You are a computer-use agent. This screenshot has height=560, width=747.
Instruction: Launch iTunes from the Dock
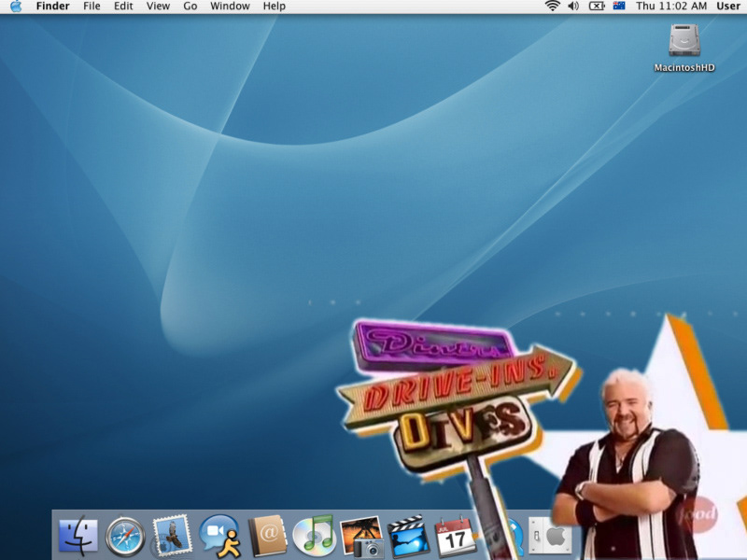pos(314,536)
